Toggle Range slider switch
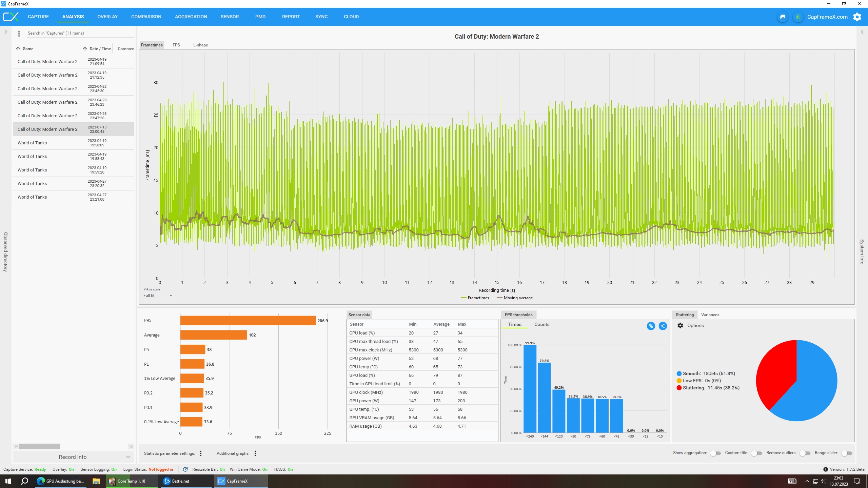Screen dimensions: 868x488 (846, 453)
